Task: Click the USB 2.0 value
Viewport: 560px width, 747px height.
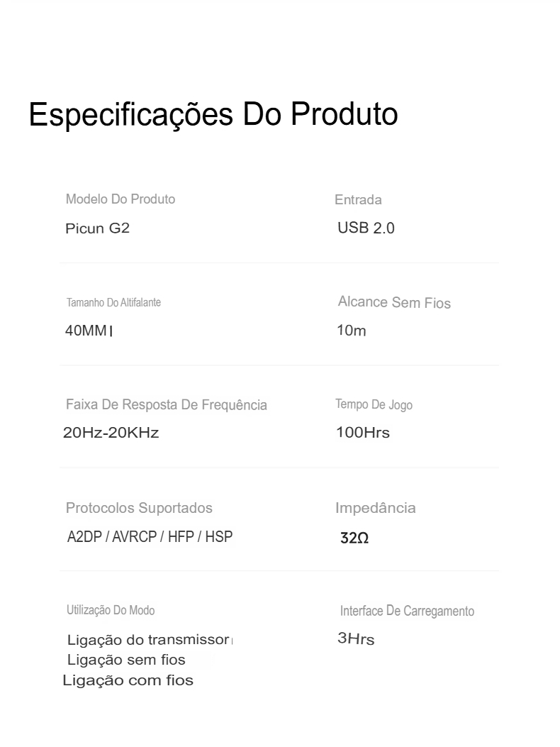Action: (366, 228)
